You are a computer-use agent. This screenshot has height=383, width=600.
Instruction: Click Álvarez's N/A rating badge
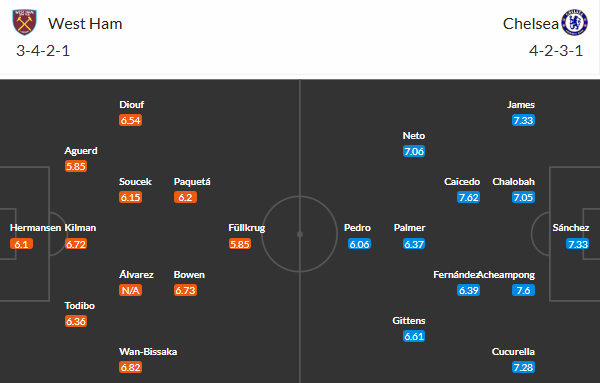pyautogui.click(x=130, y=290)
